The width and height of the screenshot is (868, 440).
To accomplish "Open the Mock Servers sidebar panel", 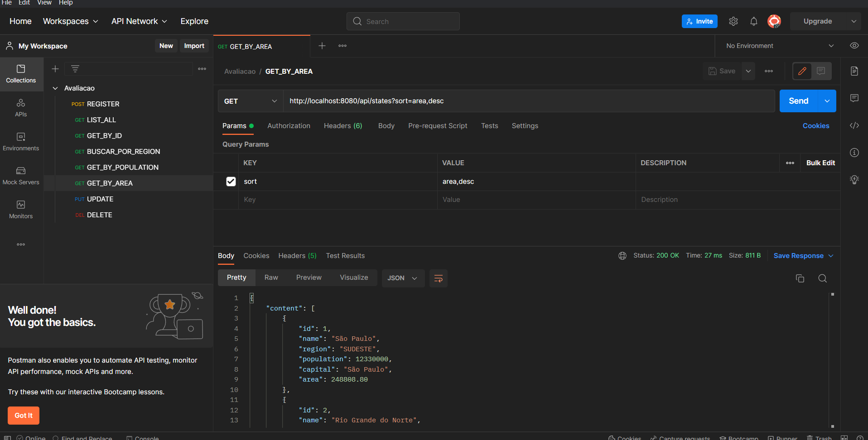I will tap(21, 176).
